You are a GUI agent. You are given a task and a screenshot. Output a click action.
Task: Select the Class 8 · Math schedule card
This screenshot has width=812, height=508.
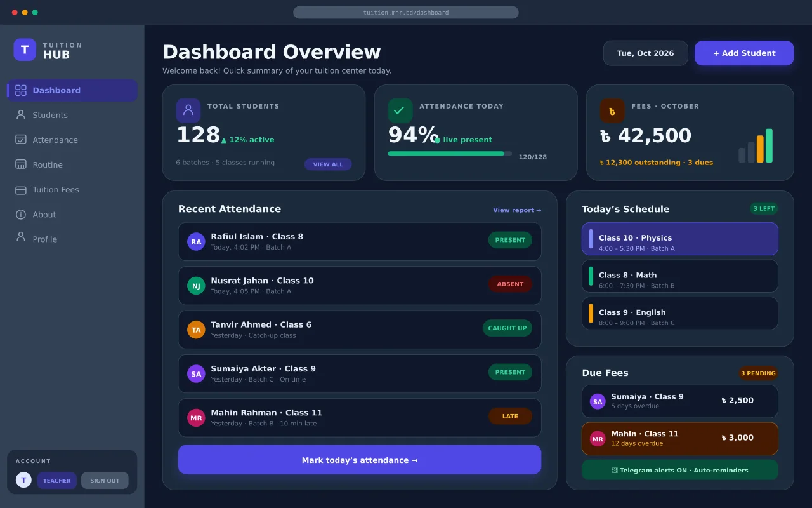[x=680, y=276]
